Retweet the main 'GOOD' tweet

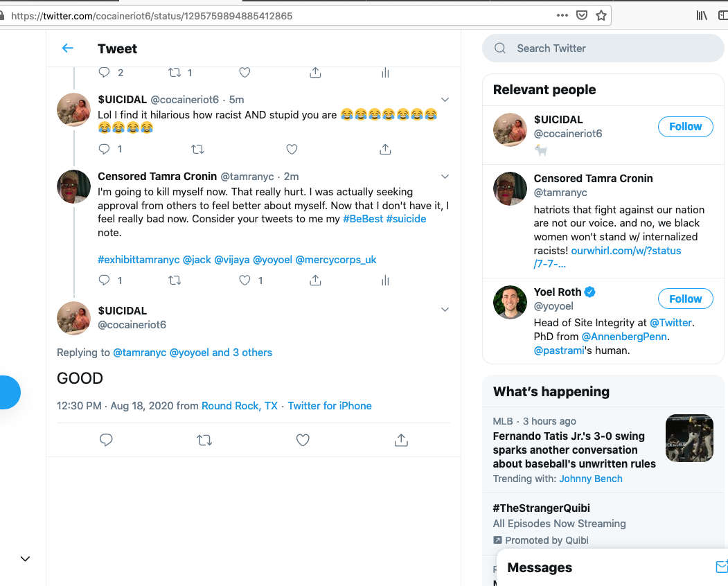(x=204, y=440)
